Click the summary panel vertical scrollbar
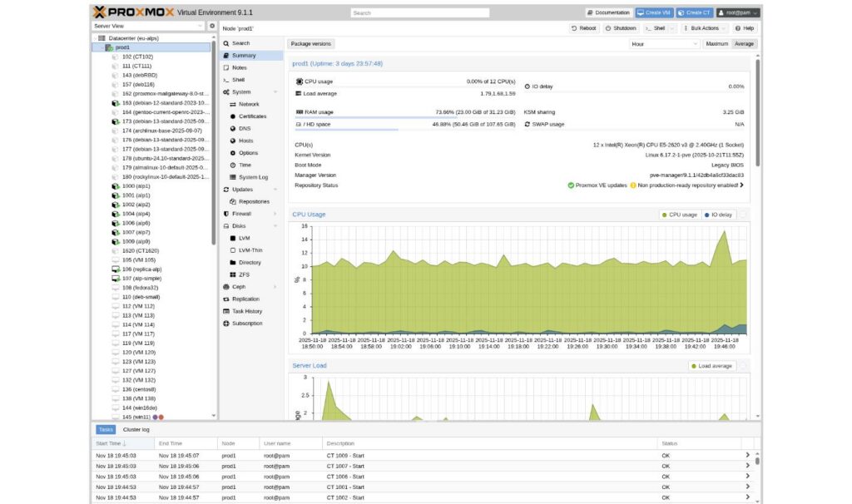 point(757,113)
